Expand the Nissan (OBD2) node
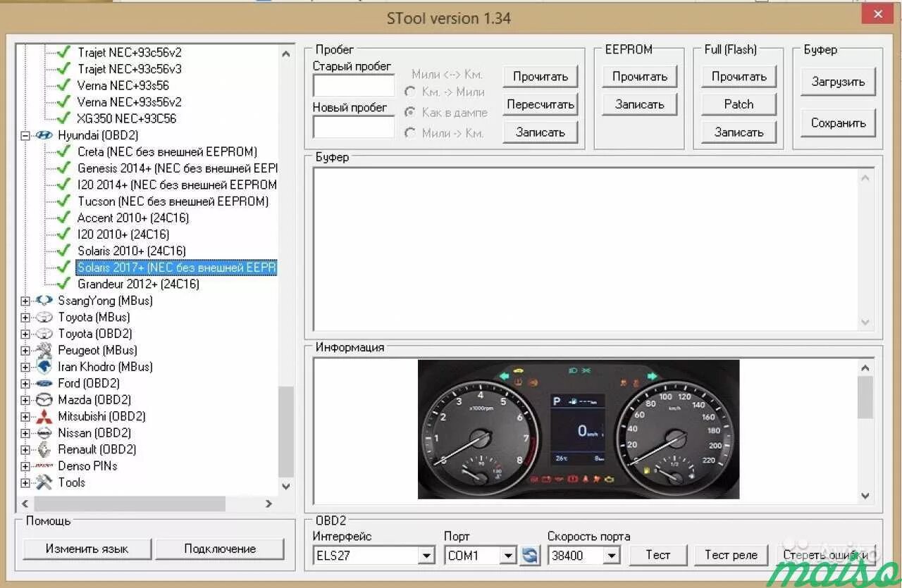This screenshot has height=588, width=902. click(x=25, y=433)
